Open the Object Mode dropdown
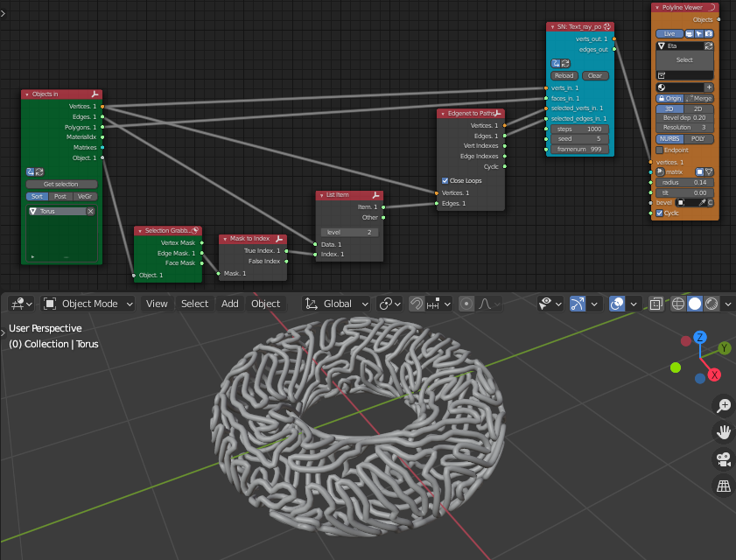 click(88, 304)
